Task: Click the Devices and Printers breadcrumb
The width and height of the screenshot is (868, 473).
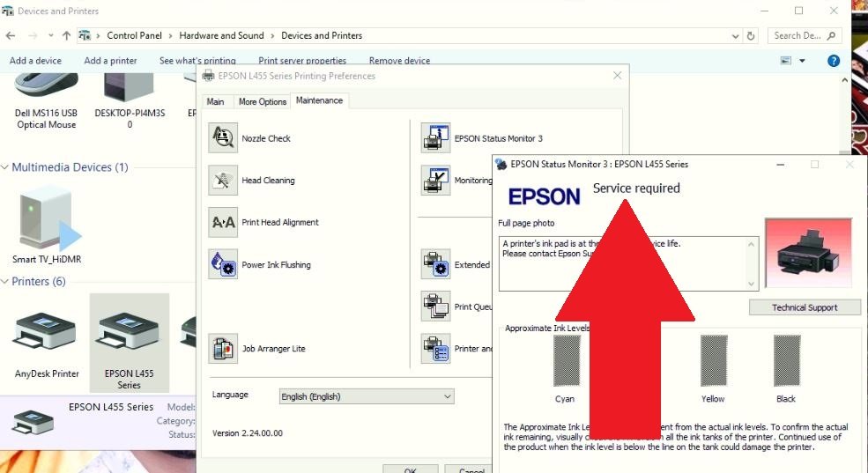Action: pyautogui.click(x=322, y=35)
